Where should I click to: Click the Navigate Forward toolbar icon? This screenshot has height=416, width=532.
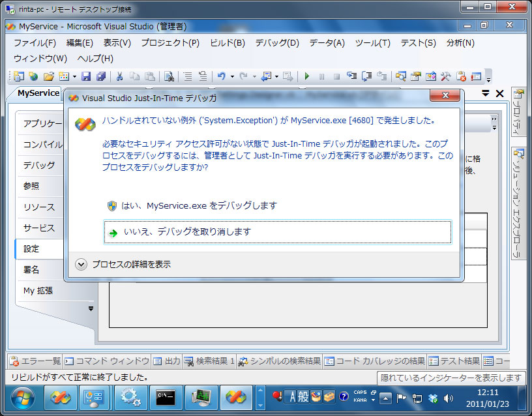coord(288,76)
